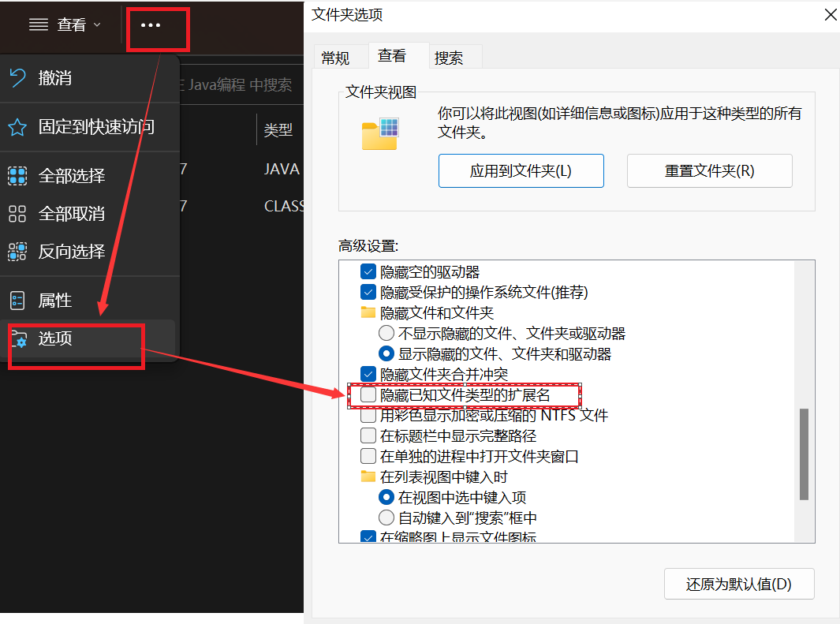Select 显示隐藏的文件、文件夹和驱动器 radio
The height and width of the screenshot is (624, 840).
[386, 353]
